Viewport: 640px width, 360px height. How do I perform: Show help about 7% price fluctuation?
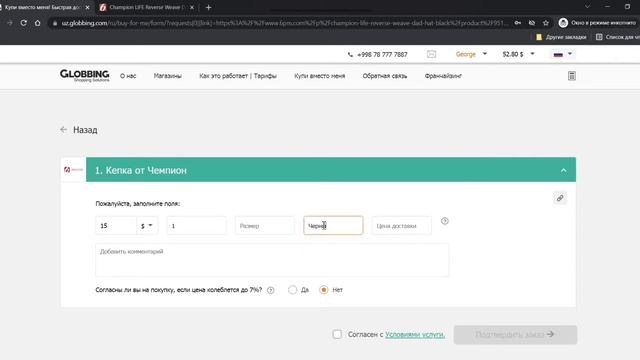271,290
